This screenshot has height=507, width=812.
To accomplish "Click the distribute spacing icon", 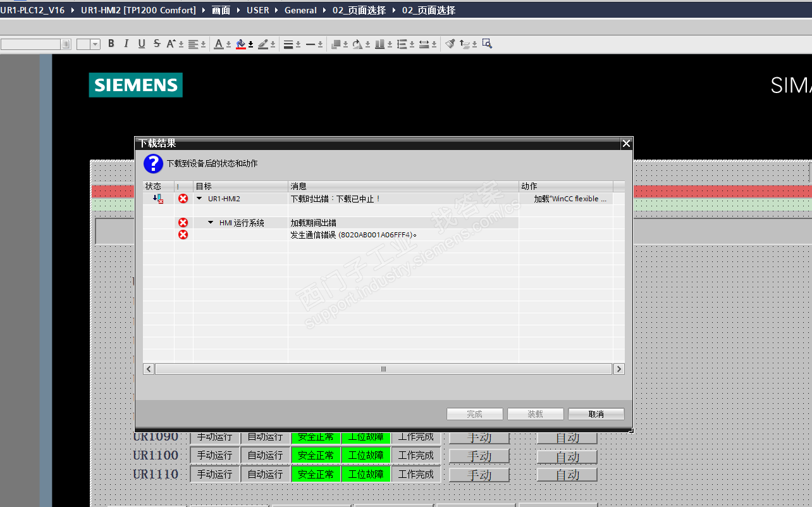I will click(x=402, y=44).
